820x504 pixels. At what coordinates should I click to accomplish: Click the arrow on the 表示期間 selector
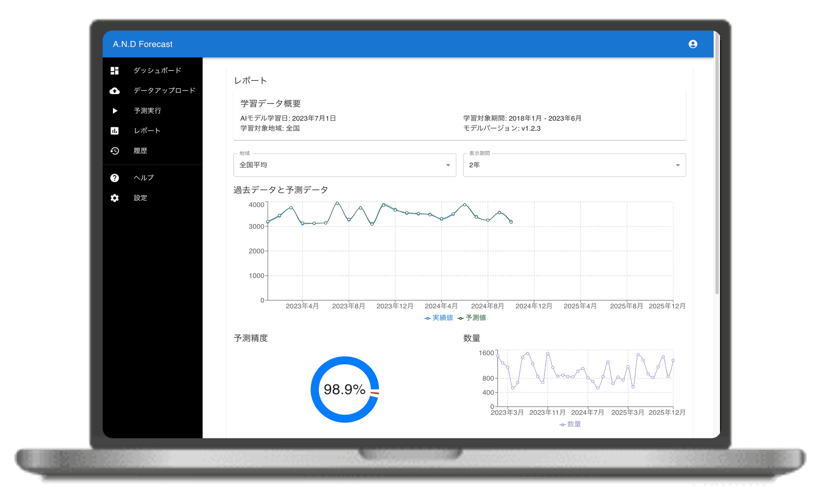pyautogui.click(x=677, y=165)
